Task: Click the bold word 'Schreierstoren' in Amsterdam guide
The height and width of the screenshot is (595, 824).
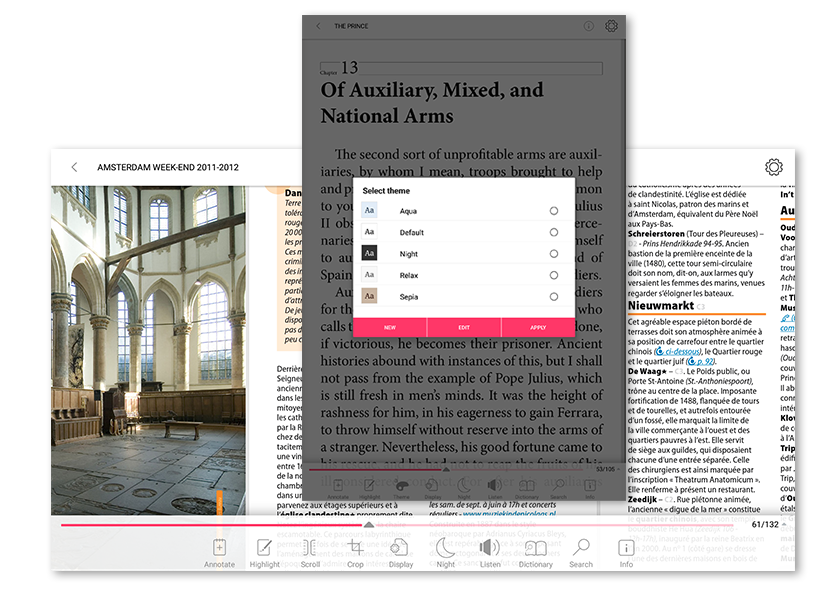Action: (656, 234)
